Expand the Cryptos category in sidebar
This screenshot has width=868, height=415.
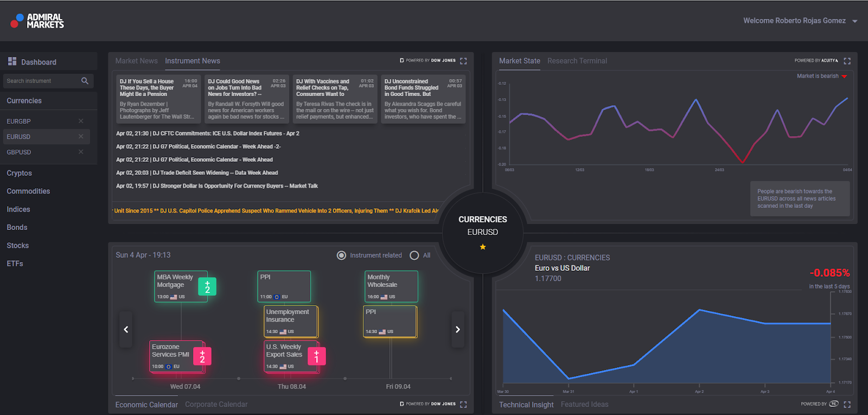(x=20, y=173)
